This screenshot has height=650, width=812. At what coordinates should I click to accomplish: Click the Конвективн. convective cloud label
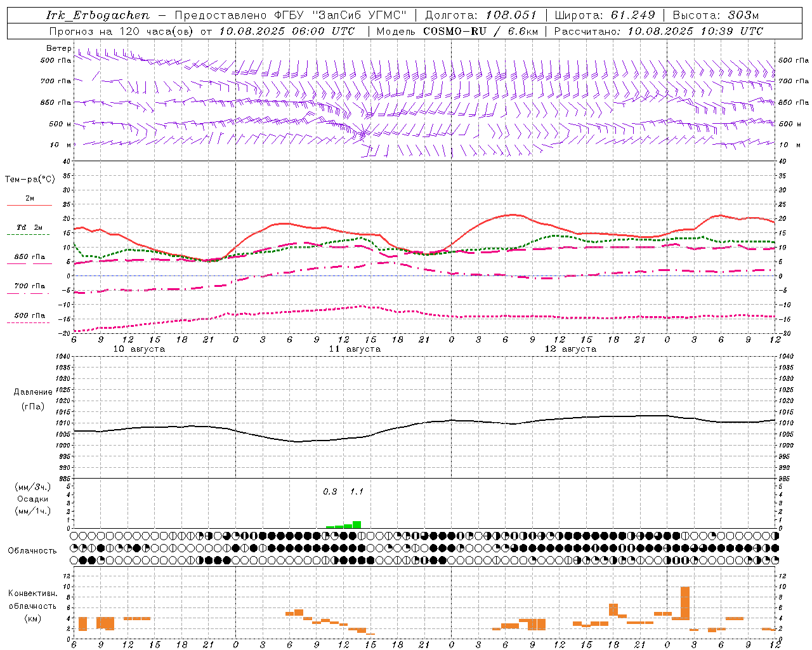pyautogui.click(x=32, y=594)
